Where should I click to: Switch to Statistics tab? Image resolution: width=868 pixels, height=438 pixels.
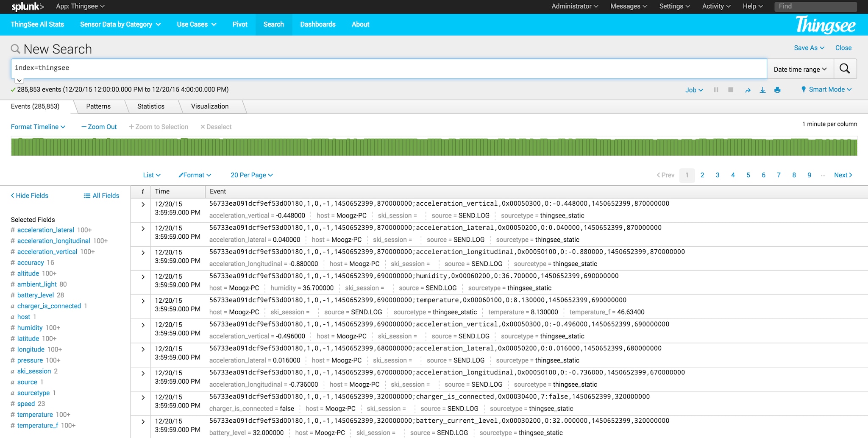tap(151, 106)
